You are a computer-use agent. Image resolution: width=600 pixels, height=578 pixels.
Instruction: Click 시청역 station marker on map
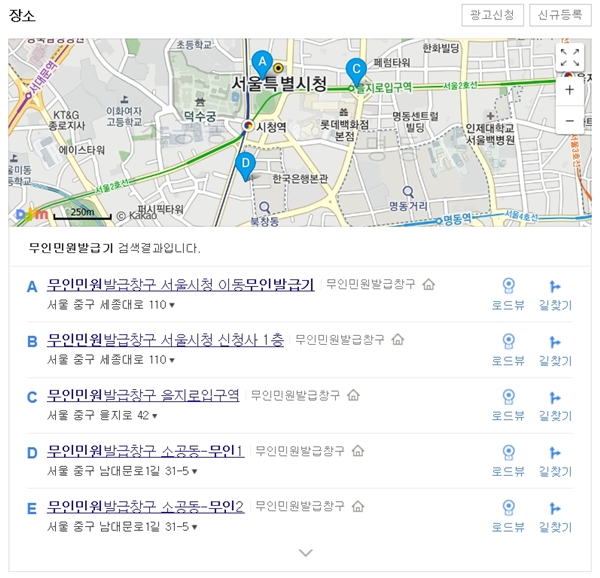tap(248, 126)
